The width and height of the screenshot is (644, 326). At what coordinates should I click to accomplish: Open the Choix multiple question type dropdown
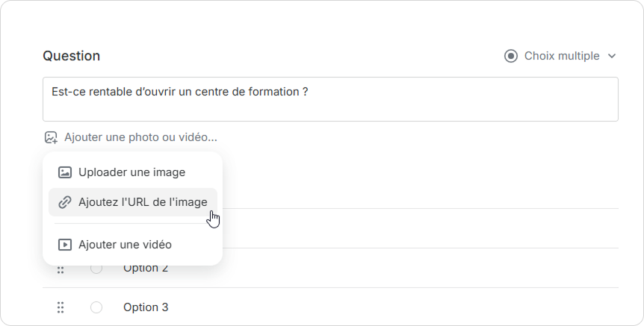pos(561,56)
